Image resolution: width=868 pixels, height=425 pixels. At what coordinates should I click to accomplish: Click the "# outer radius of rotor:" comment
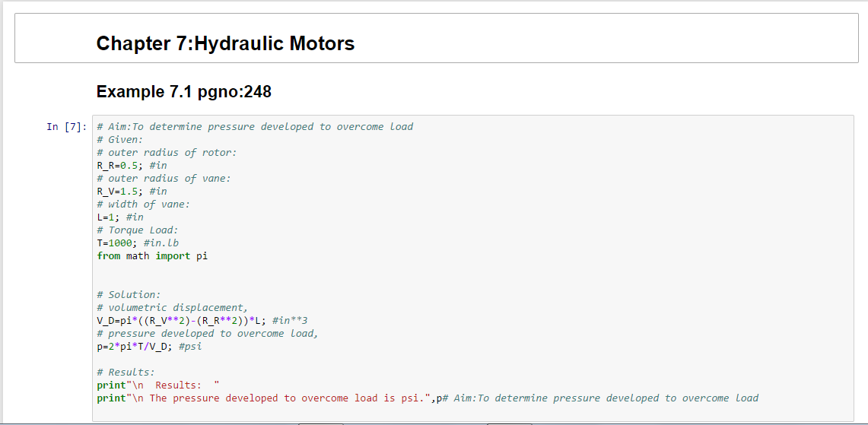point(167,153)
